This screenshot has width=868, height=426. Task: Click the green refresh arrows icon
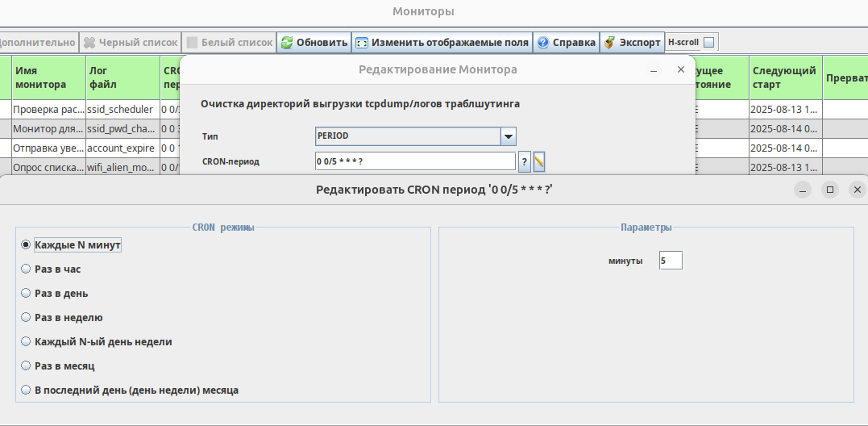tap(287, 43)
